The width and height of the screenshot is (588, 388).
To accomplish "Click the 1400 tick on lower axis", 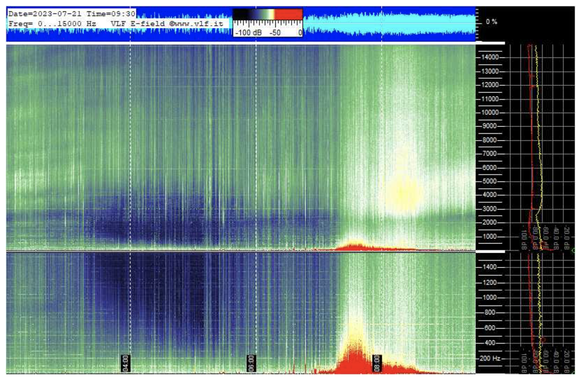I will coord(490,267).
